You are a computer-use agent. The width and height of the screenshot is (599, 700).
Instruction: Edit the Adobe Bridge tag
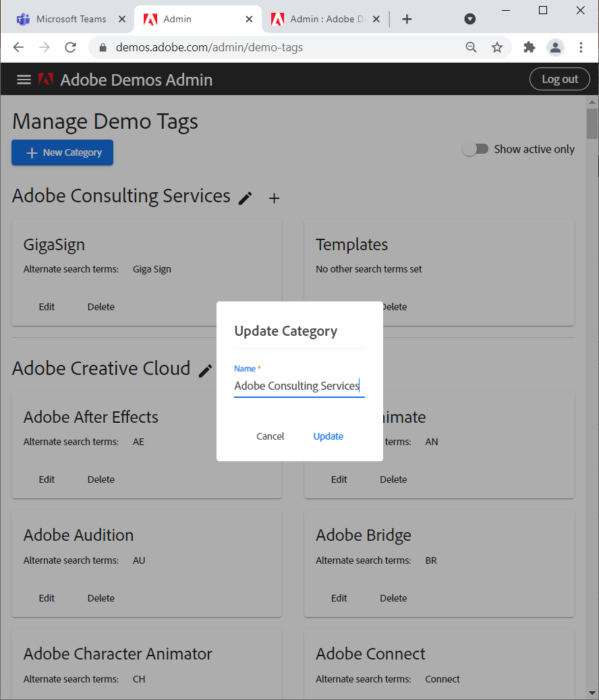pos(339,598)
